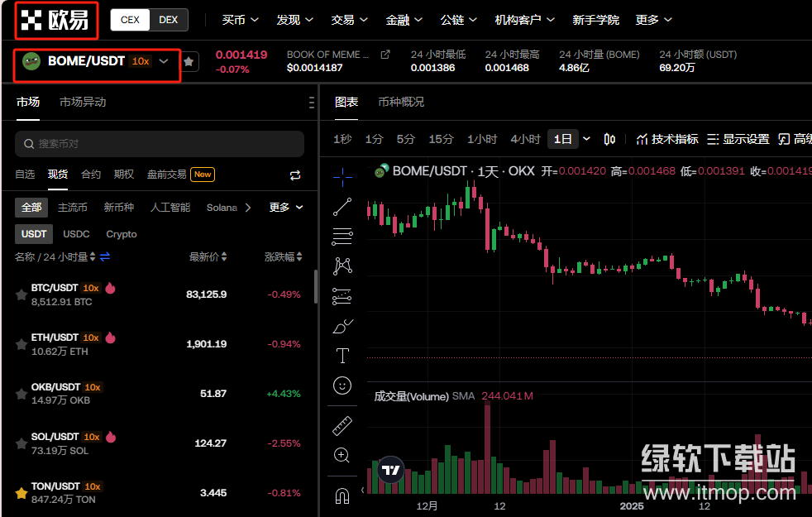Viewport: 812px width, 517px height.
Task: Unstar the TON/USDT row
Action: (21, 493)
